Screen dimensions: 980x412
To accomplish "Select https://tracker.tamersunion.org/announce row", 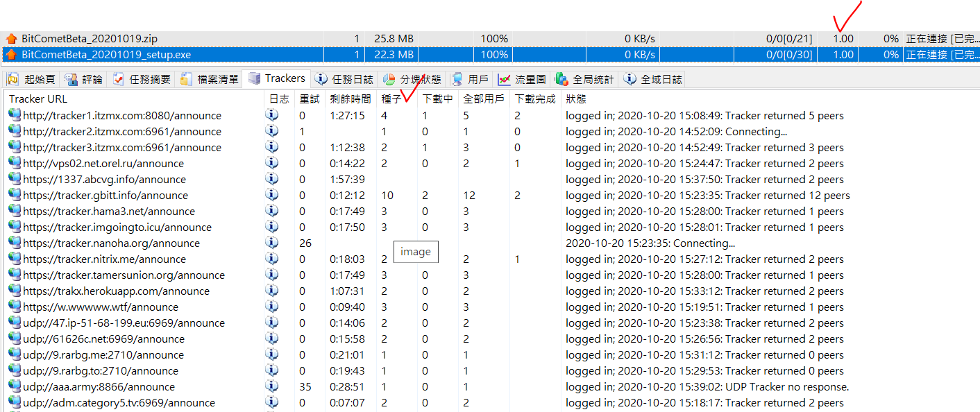I will (x=492, y=275).
